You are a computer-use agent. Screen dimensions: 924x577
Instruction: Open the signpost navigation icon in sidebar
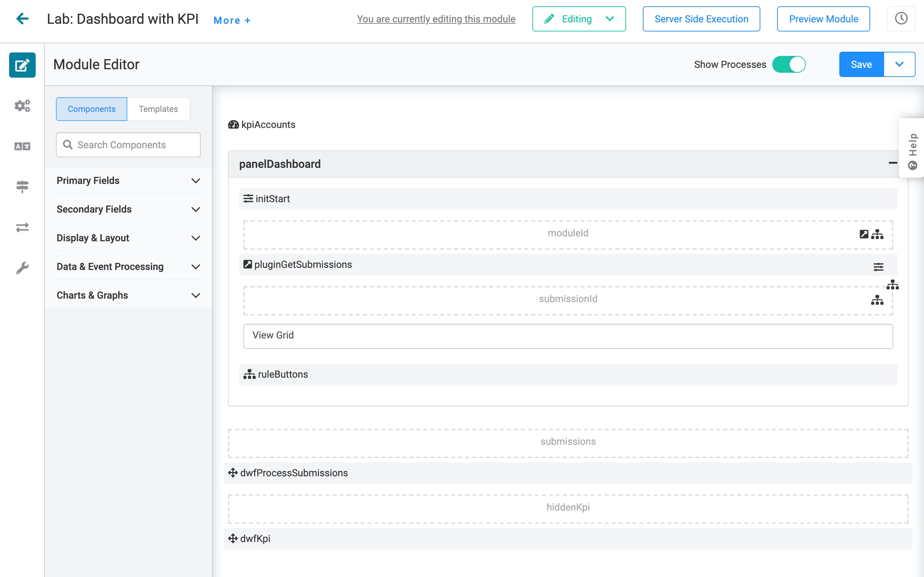(x=22, y=187)
